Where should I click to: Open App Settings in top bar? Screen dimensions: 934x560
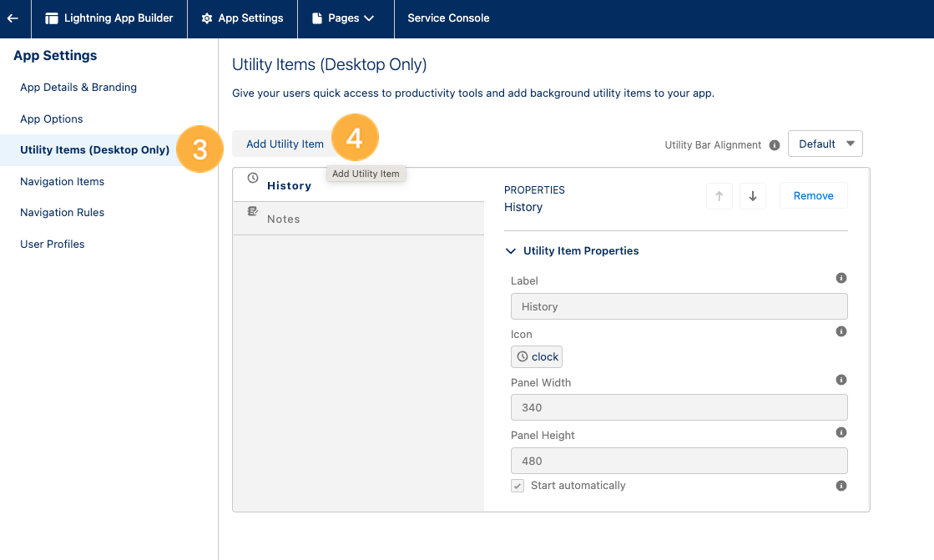tap(242, 18)
